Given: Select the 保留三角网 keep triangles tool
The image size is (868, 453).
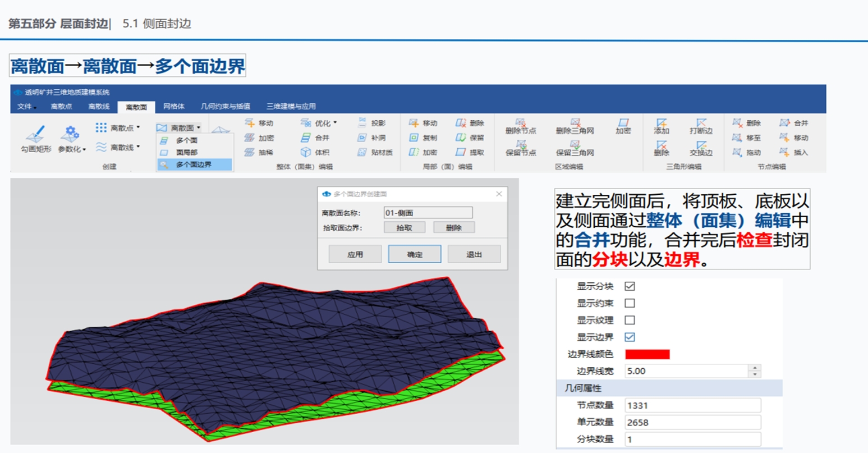Looking at the screenshot, I should (575, 148).
